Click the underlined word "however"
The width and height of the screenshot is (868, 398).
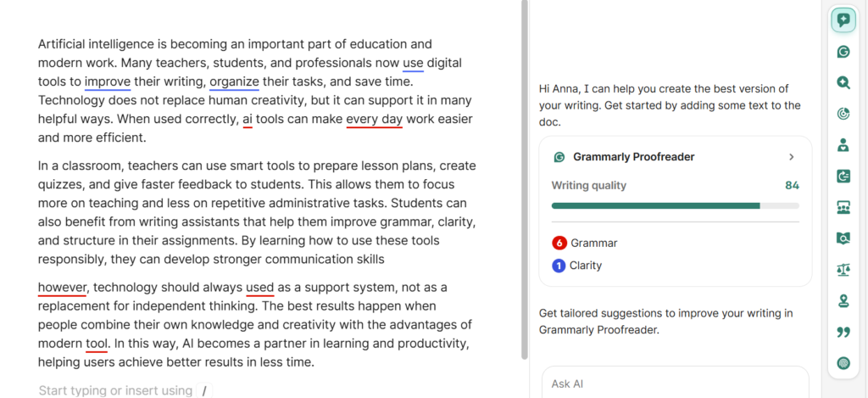(x=62, y=287)
